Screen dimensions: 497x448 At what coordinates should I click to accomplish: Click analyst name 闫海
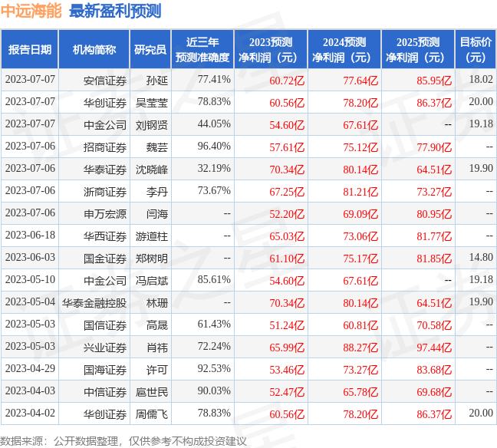(157, 214)
